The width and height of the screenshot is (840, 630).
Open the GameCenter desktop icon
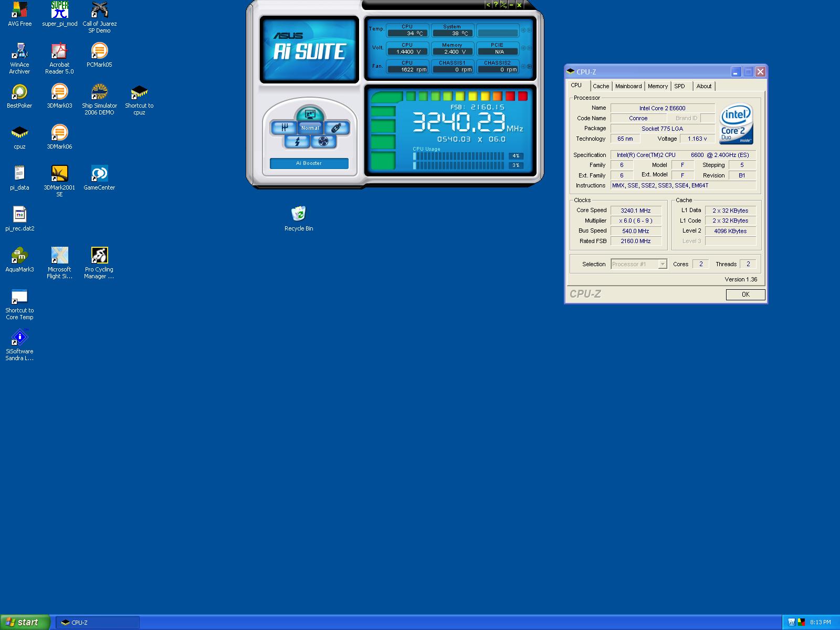[x=99, y=178]
